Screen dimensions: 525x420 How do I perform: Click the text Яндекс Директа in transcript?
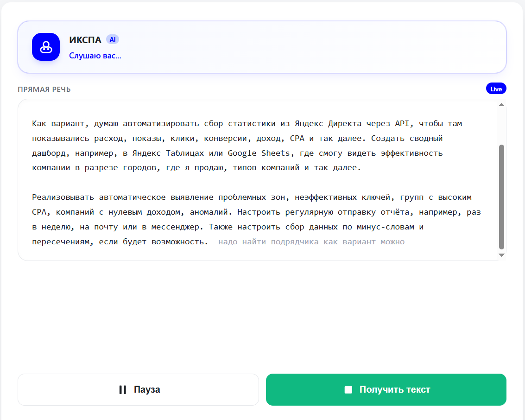click(328, 124)
